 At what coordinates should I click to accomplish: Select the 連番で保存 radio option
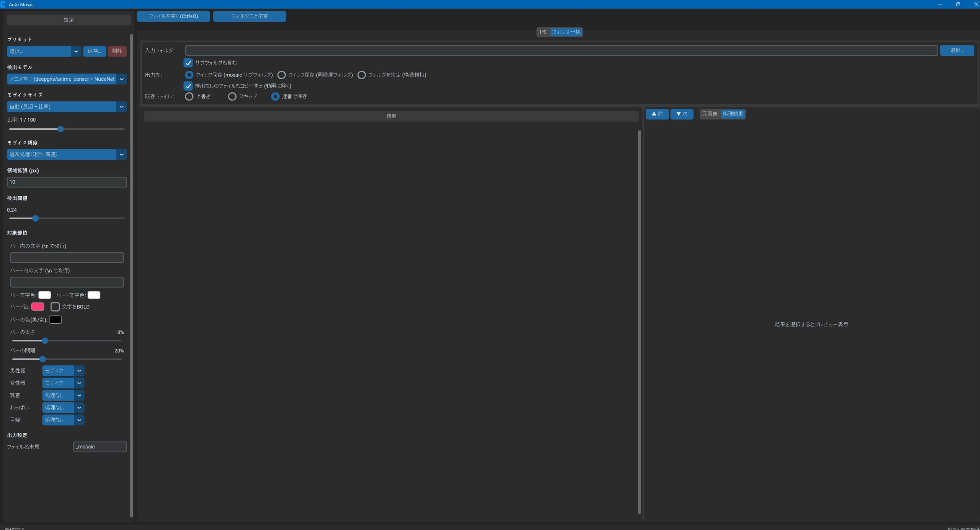coord(275,96)
